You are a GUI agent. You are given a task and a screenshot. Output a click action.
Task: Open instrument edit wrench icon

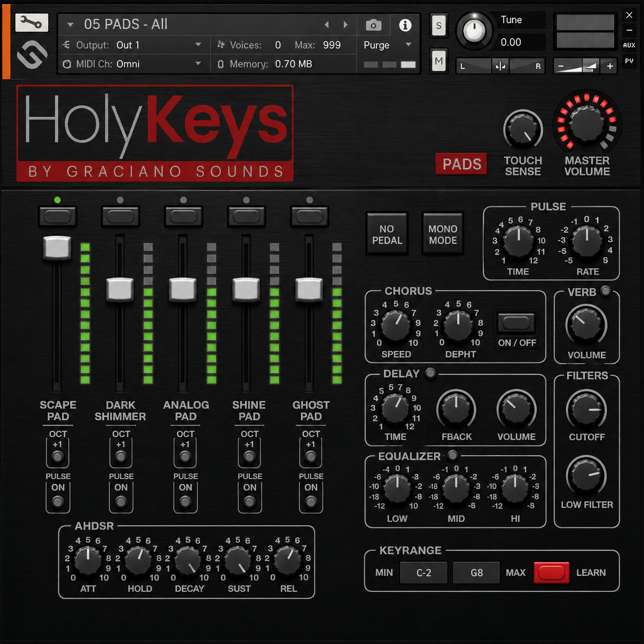[32, 23]
